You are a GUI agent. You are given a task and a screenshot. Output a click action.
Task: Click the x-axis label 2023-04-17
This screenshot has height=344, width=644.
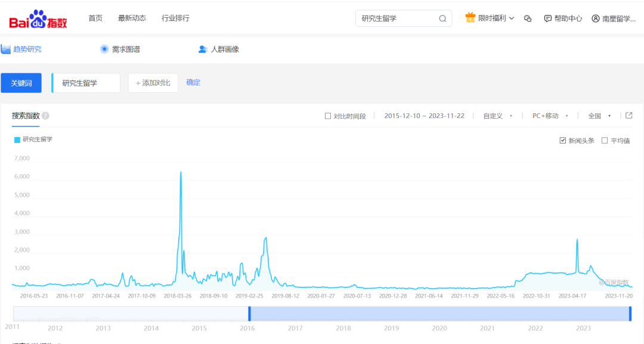(572, 296)
